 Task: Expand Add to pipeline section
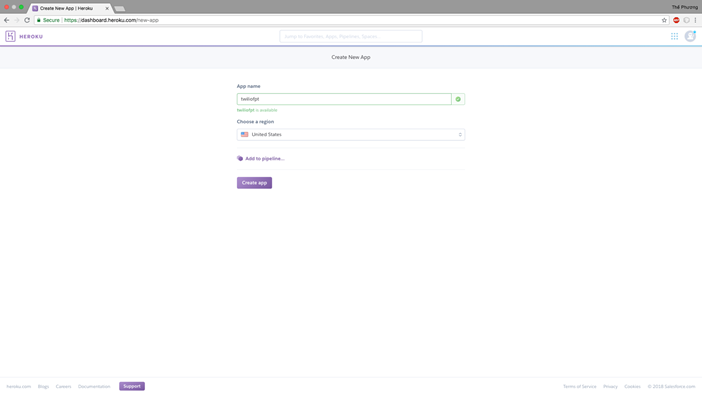265,159
